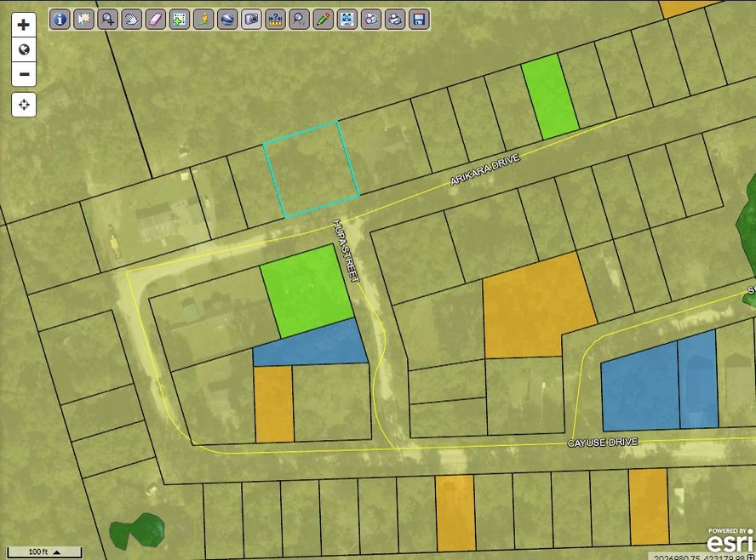Image resolution: width=756 pixels, height=560 pixels.
Task: Click the printer icon to print map
Action: (394, 18)
